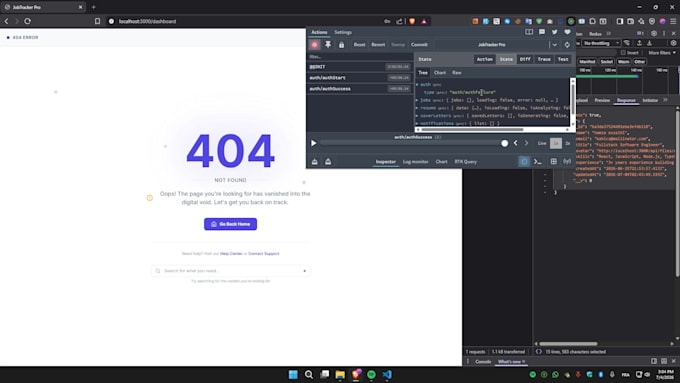Viewport: 680px width, 383px height.
Task: Click the play button on action slider
Action: [x=314, y=143]
